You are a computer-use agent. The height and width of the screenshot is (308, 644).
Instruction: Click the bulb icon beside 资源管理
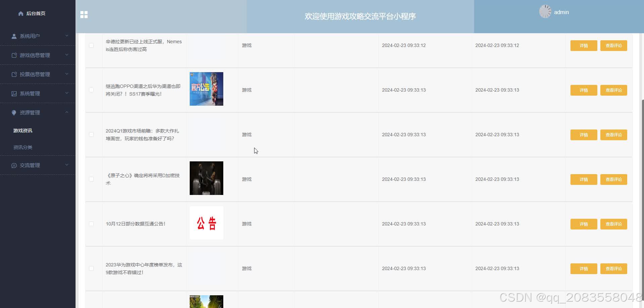click(14, 113)
